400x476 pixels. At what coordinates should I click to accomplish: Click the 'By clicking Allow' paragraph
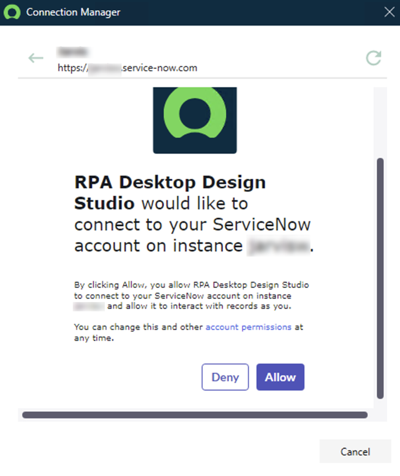(191, 296)
